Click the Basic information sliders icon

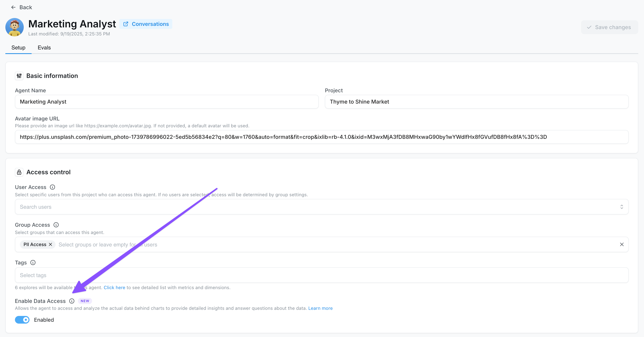point(19,76)
